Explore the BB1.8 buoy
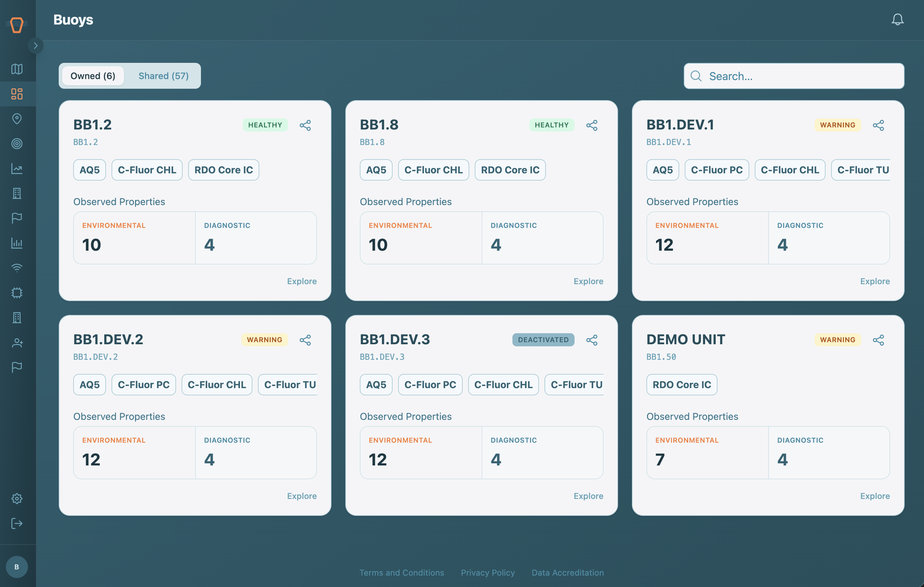 point(588,281)
